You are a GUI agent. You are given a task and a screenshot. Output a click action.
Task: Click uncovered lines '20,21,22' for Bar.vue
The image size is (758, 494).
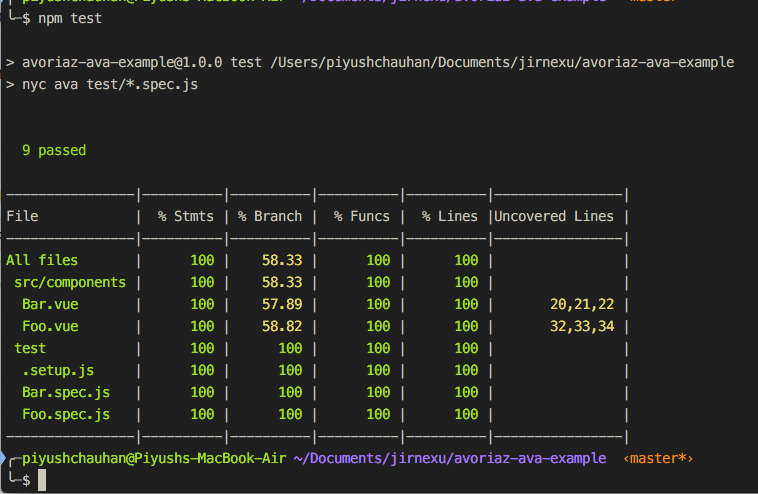pyautogui.click(x=582, y=304)
